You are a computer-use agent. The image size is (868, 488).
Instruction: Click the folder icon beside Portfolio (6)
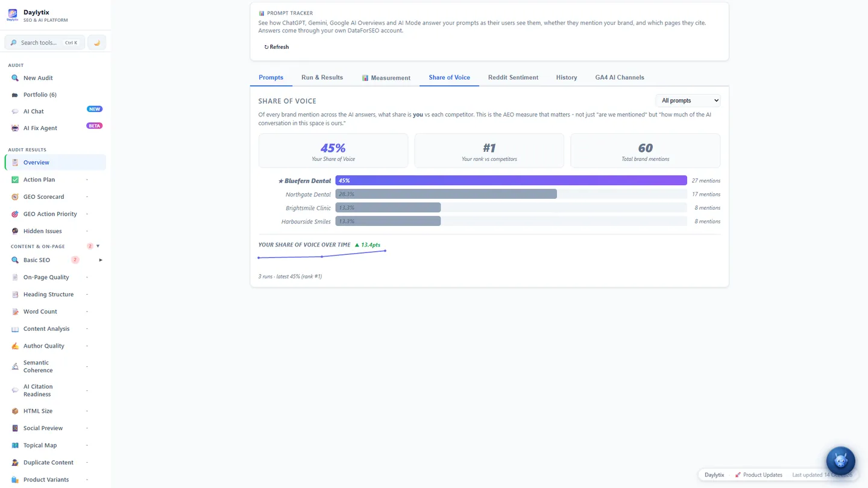[15, 95]
